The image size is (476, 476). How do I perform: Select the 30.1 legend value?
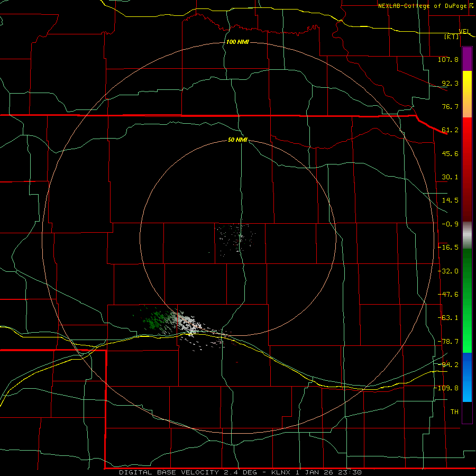coord(450,177)
